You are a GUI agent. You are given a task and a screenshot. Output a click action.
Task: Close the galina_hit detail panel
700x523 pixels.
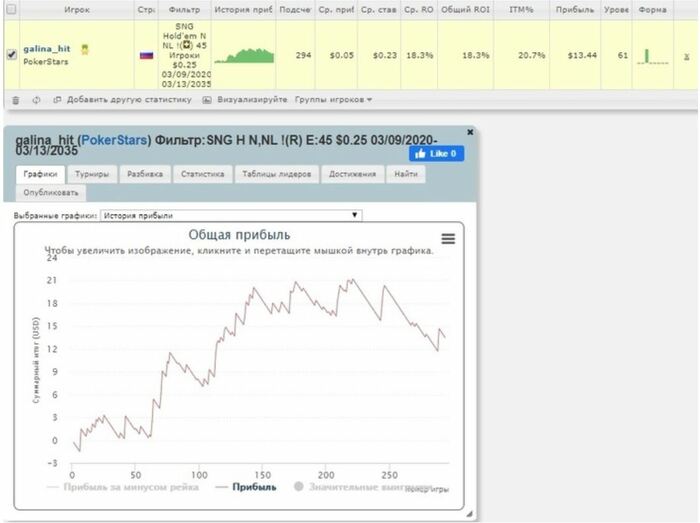470,132
